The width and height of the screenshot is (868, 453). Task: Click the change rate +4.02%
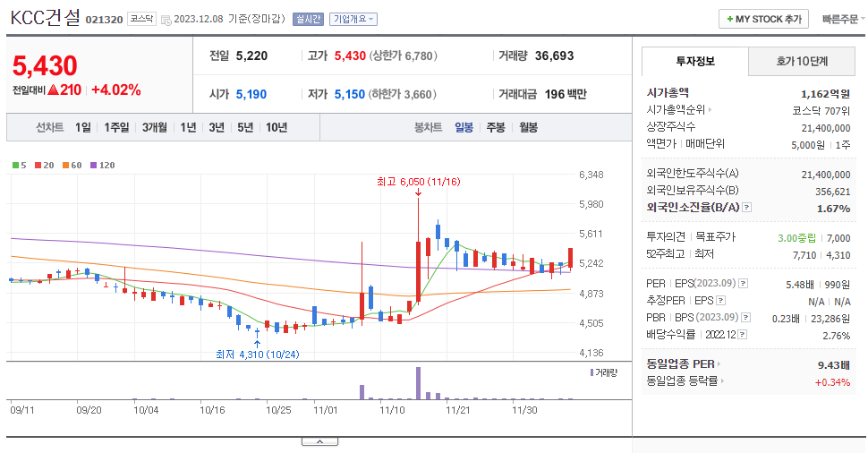[116, 90]
